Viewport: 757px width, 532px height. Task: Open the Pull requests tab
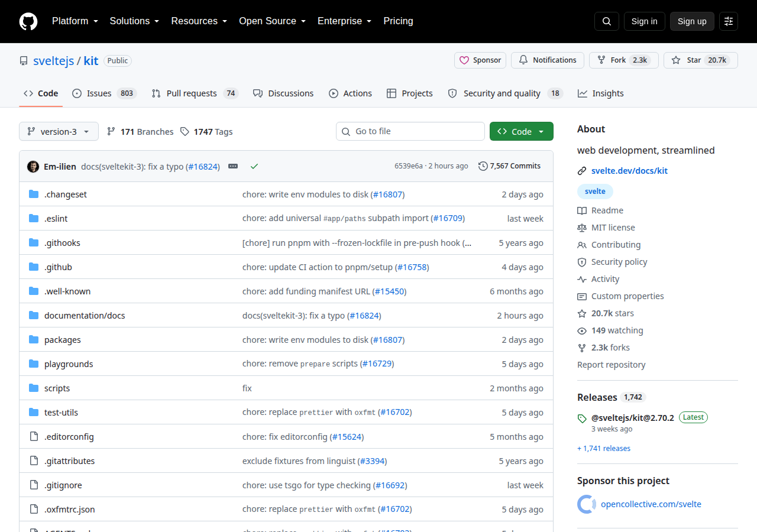point(195,93)
